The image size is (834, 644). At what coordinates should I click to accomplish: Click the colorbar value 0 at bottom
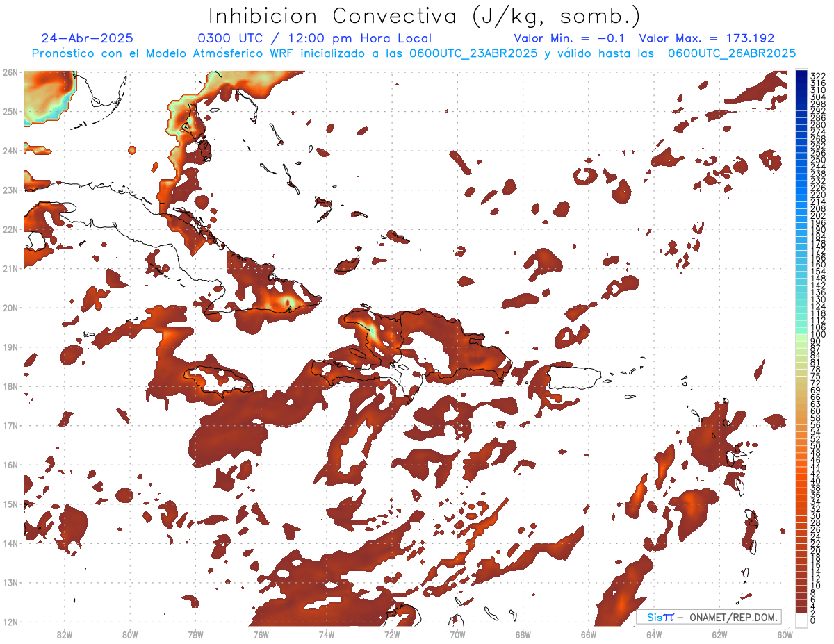pos(814,620)
